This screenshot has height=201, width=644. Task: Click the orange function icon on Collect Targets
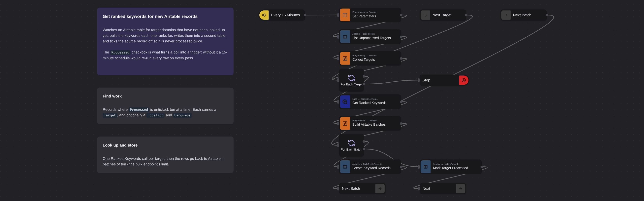[x=345, y=58]
